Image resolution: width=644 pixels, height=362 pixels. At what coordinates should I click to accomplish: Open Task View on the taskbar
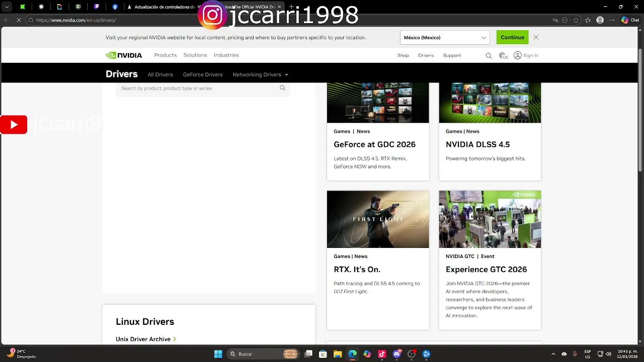(x=308, y=354)
